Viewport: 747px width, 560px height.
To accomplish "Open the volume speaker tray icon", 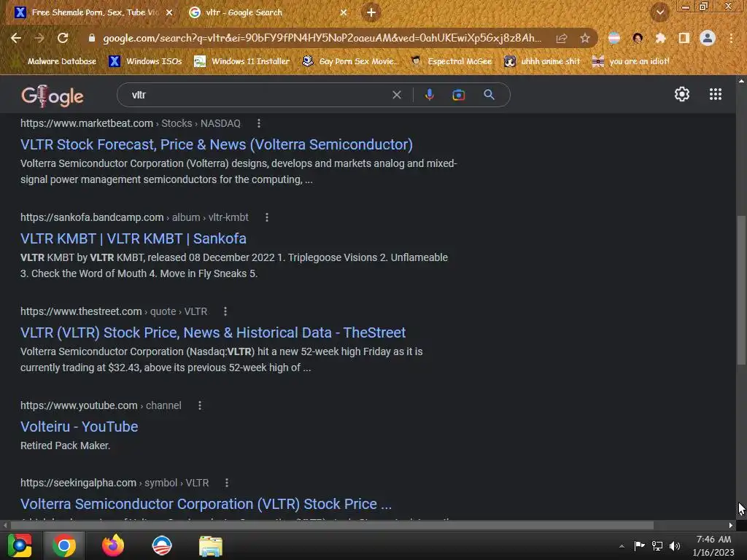I will point(675,545).
